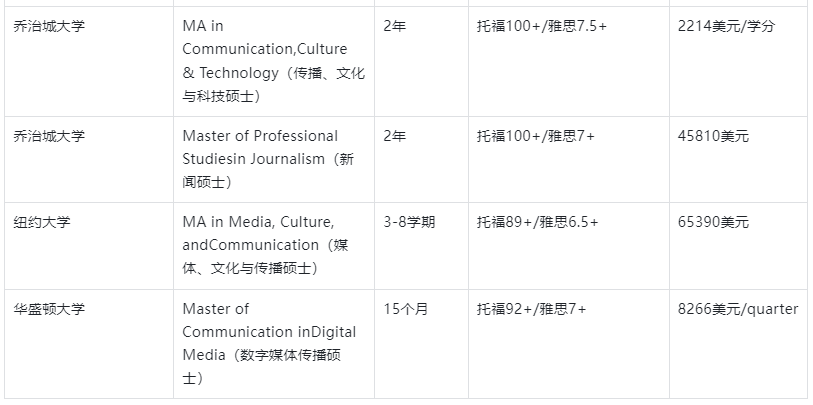The height and width of the screenshot is (405, 813).
Task: Select 托福92+/雅思7+ requirement cell
Action: tap(532, 309)
